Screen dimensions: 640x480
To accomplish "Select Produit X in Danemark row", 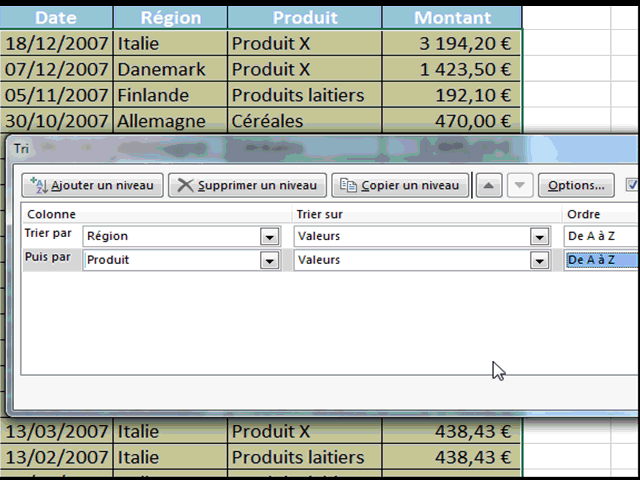I will [305, 69].
